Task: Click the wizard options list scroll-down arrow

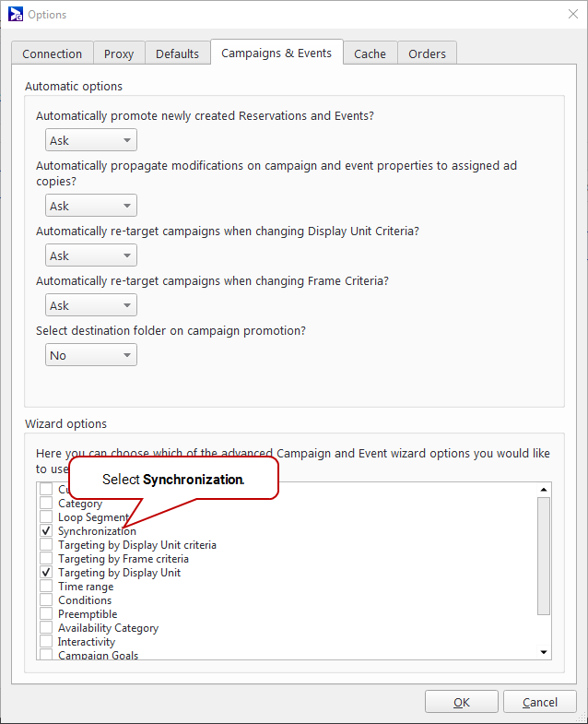Action: coord(544,652)
